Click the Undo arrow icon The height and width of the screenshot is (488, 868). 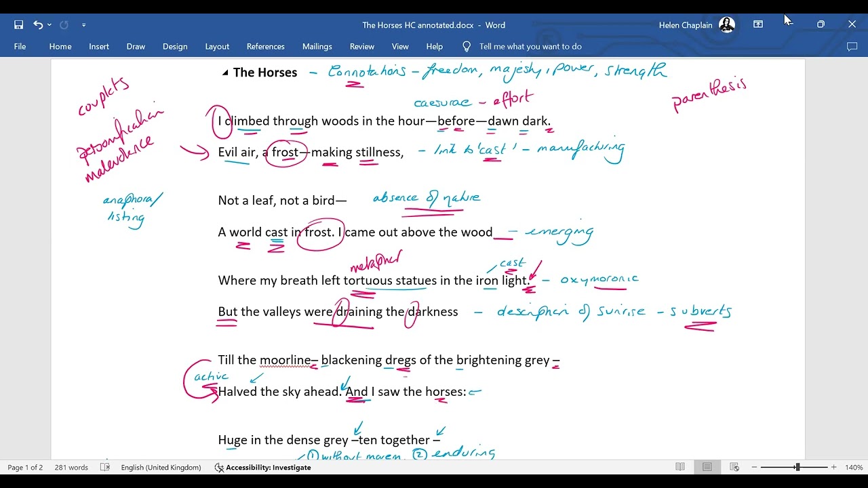pos(38,25)
